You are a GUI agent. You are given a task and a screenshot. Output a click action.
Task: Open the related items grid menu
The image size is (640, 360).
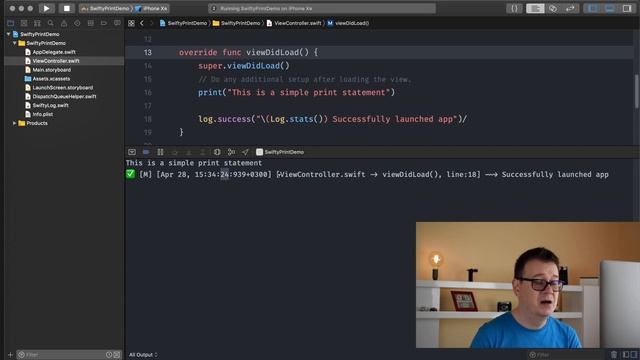point(131,23)
